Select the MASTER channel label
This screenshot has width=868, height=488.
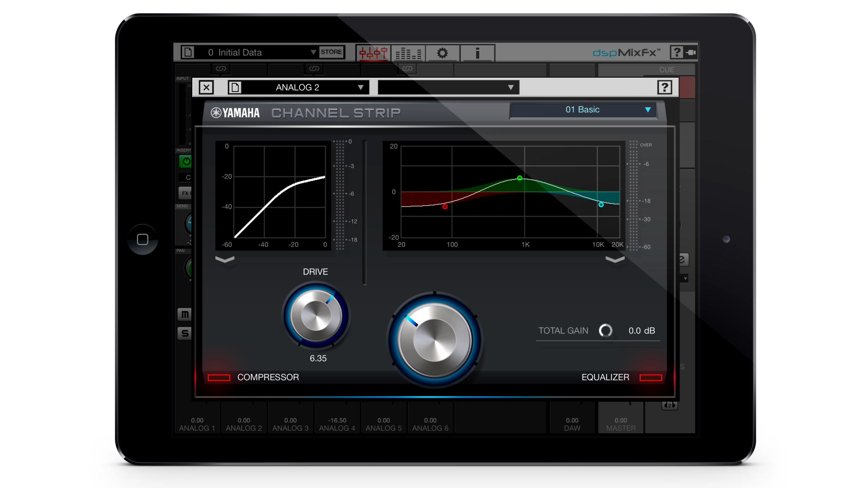click(621, 428)
